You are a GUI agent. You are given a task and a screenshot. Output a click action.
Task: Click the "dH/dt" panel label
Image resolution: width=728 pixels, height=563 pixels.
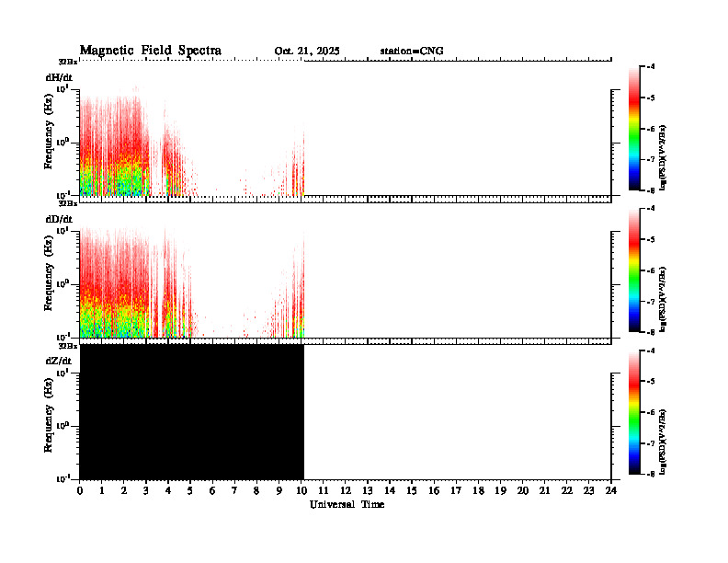pos(59,78)
